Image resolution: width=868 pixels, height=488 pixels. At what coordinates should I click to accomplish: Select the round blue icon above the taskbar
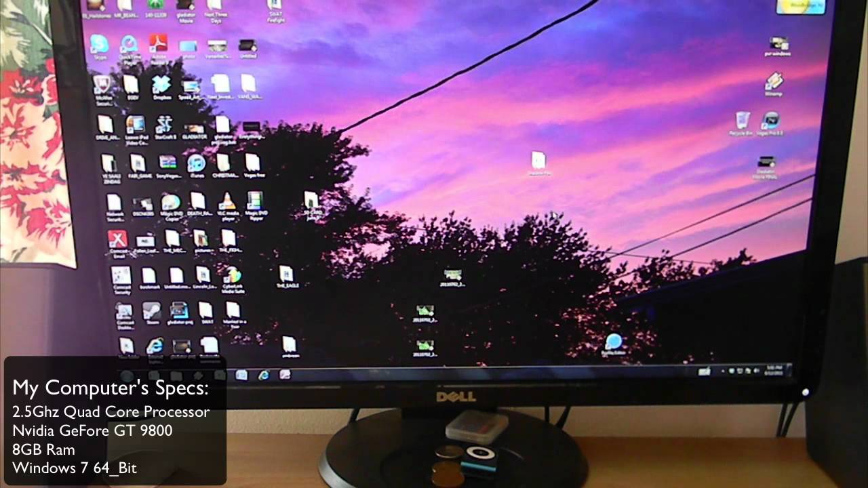(614, 344)
